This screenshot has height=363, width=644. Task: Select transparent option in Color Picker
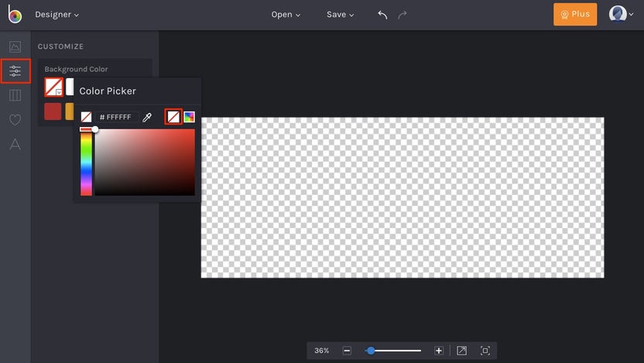click(x=173, y=117)
